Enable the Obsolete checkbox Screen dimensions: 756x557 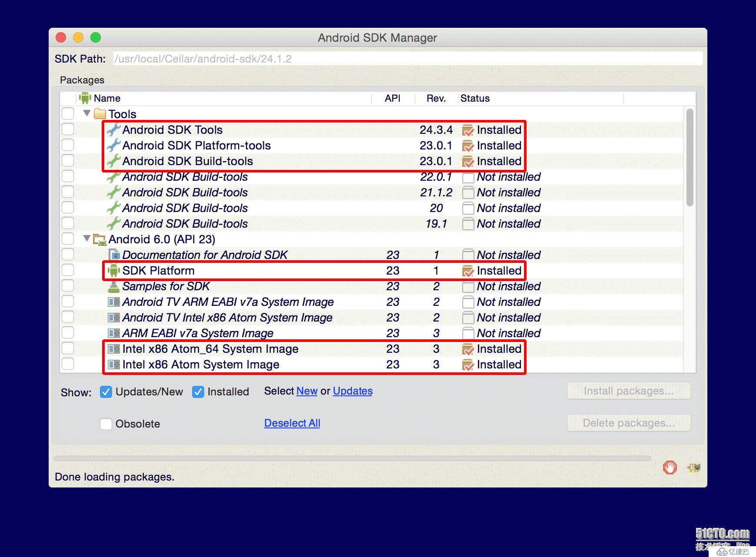tap(106, 424)
